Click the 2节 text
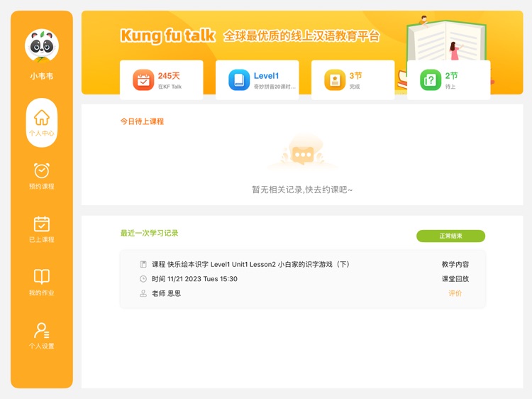 tap(451, 76)
